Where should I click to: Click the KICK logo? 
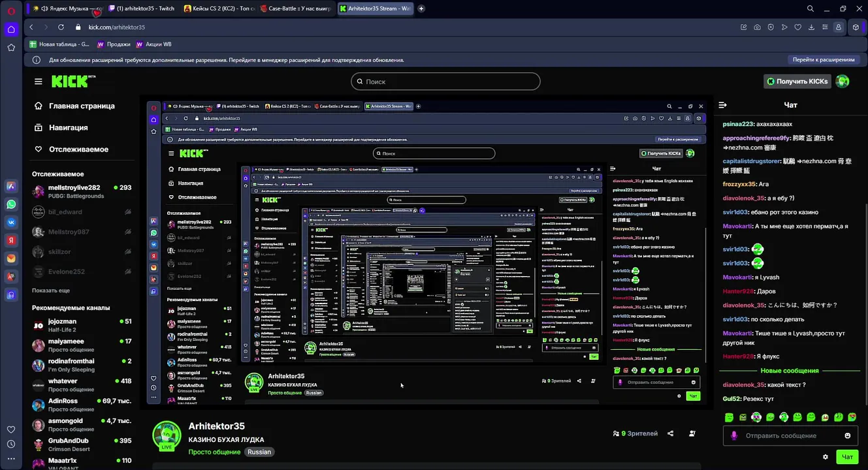pos(73,81)
